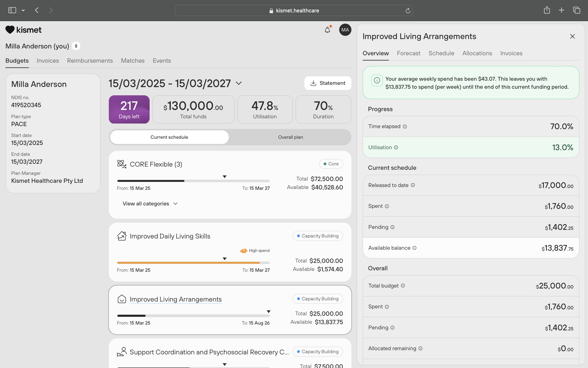Open the browser sidebar dropdown chevron
This screenshot has height=368, width=588.
(x=23, y=10)
